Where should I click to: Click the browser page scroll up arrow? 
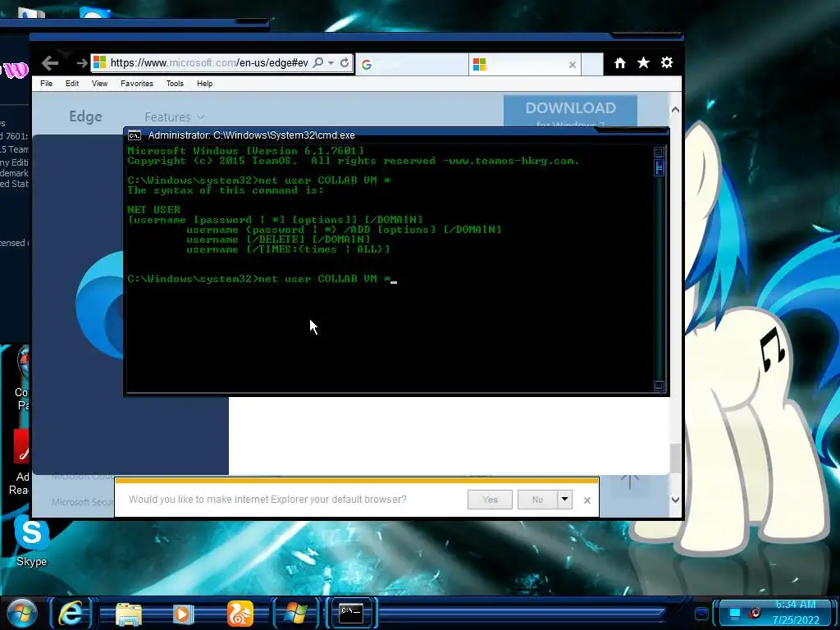pyautogui.click(x=676, y=109)
